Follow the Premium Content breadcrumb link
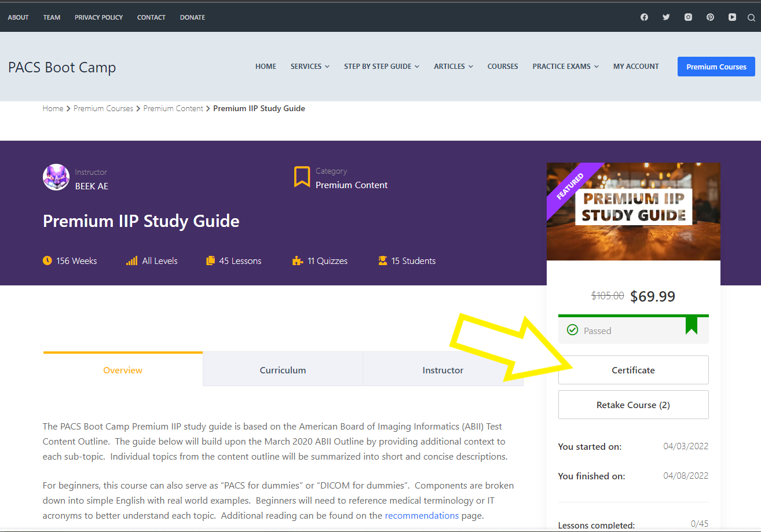 (x=173, y=108)
